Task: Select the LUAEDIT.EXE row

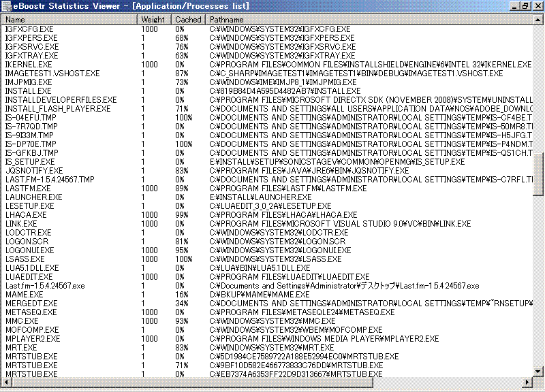Action: point(267,277)
